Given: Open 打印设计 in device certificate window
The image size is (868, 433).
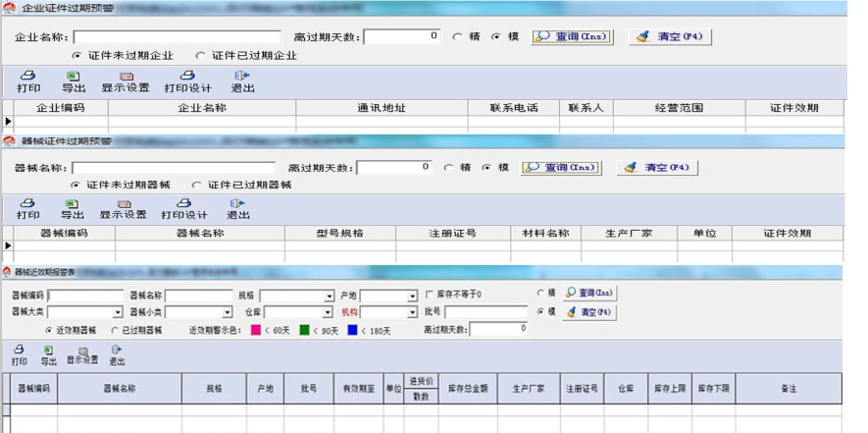Looking at the screenshot, I should pos(184,209).
